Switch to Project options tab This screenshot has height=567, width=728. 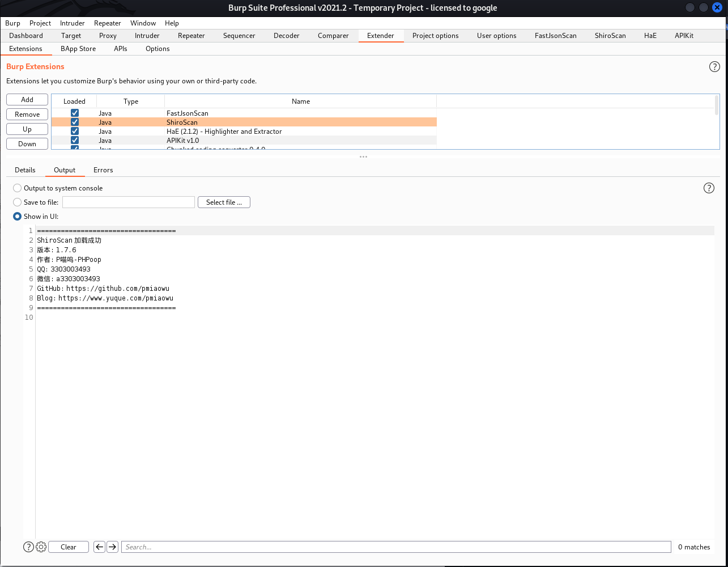(436, 35)
